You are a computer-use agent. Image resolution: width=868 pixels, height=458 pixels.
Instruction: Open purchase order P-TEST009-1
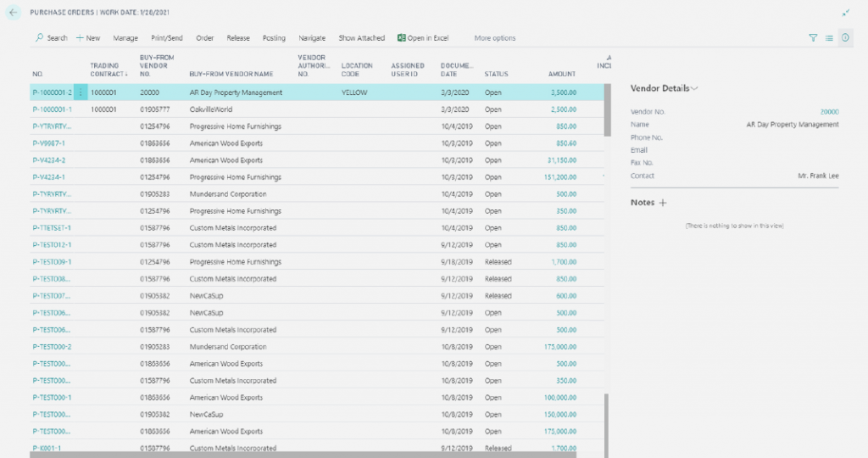(x=52, y=262)
